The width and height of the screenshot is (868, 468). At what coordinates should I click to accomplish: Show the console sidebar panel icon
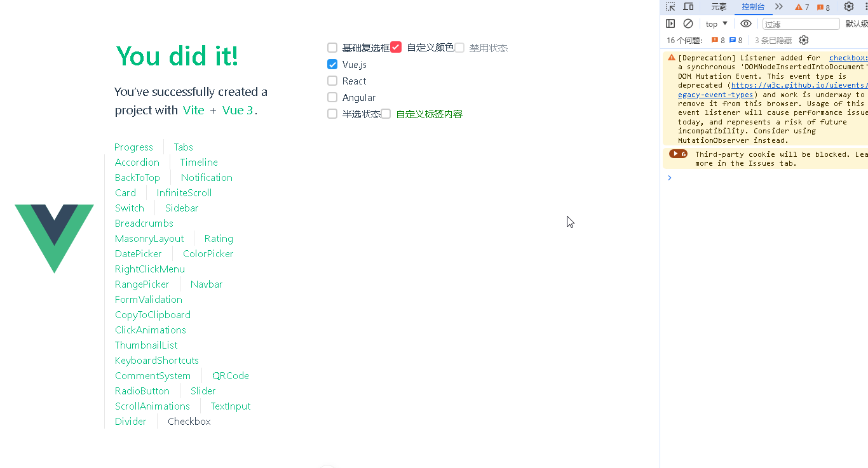(670, 23)
